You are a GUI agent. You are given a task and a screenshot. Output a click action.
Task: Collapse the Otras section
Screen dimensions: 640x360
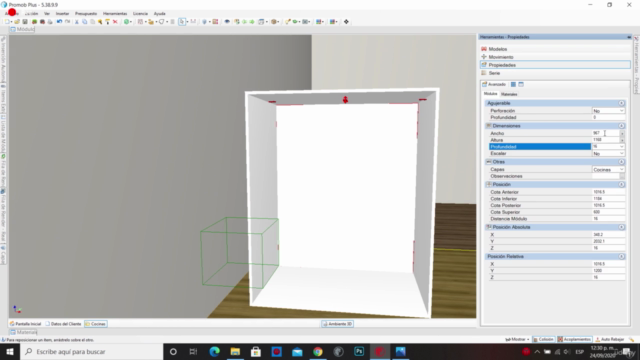point(621,162)
